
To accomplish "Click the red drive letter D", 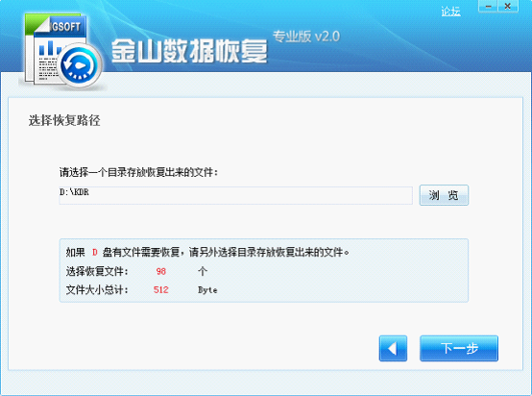I will click(95, 253).
